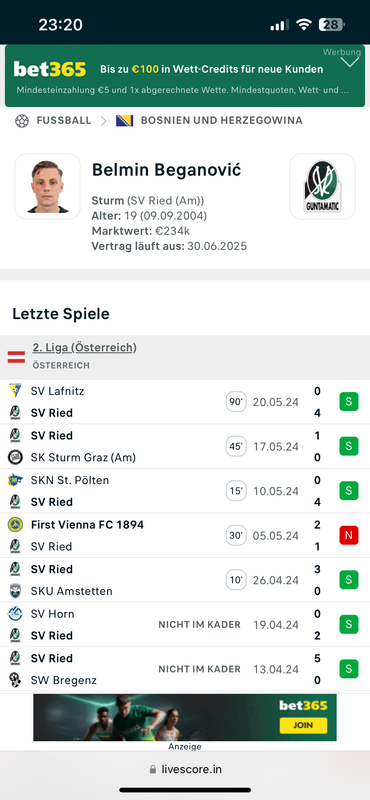Open the bet365 Wett-Credits banner
This screenshot has width=370, height=800.
(185, 76)
